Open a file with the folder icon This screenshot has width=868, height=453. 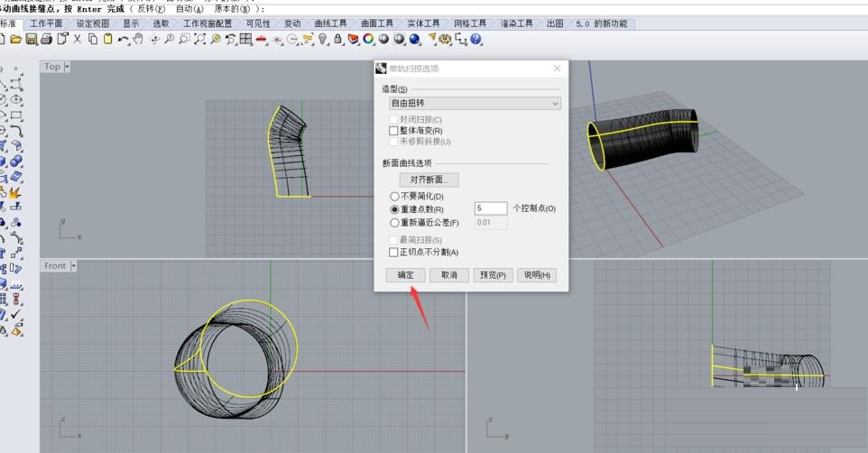tap(15, 40)
